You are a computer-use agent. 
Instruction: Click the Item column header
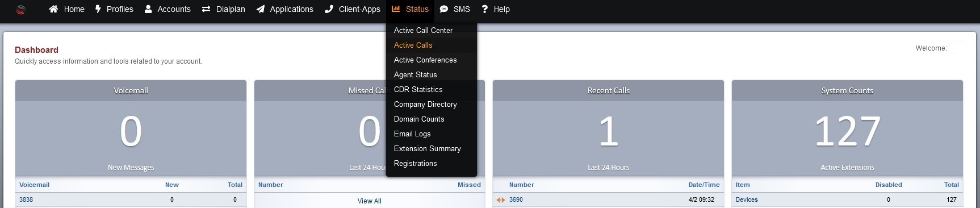[x=743, y=185]
